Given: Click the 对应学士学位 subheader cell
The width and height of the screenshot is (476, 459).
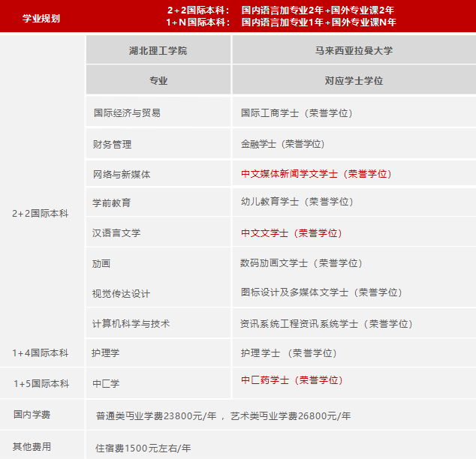Looking at the screenshot, I should click(x=354, y=81).
